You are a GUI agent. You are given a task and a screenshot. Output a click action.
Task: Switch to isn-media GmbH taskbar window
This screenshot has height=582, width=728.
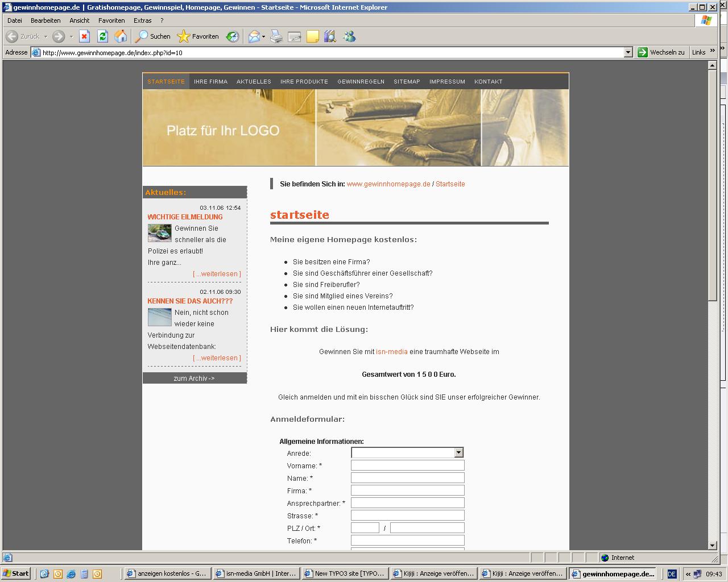click(257, 573)
